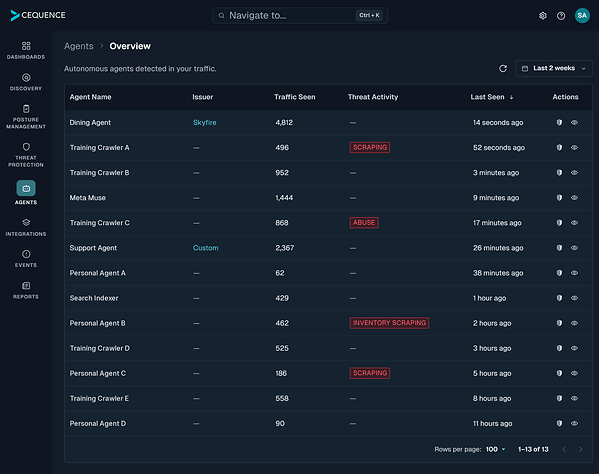599x474 pixels.
Task: Click shield icon for Meta Muse
Action: pyautogui.click(x=559, y=197)
